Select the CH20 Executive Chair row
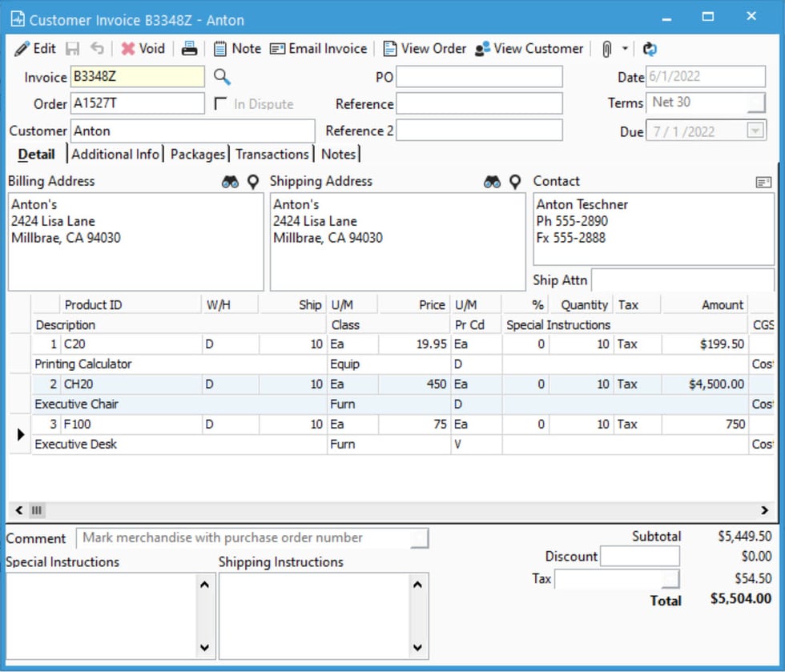Image resolution: width=785 pixels, height=672 pixels. [x=120, y=384]
